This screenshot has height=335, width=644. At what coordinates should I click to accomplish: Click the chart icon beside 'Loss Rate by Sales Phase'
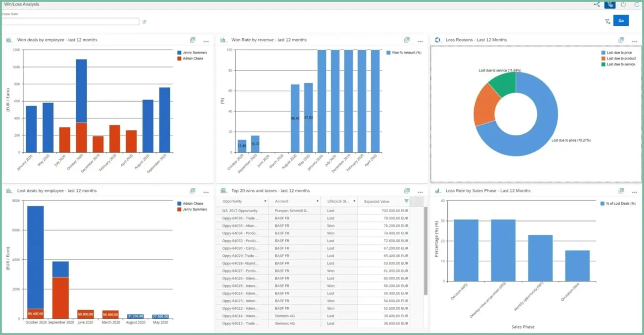(438, 191)
